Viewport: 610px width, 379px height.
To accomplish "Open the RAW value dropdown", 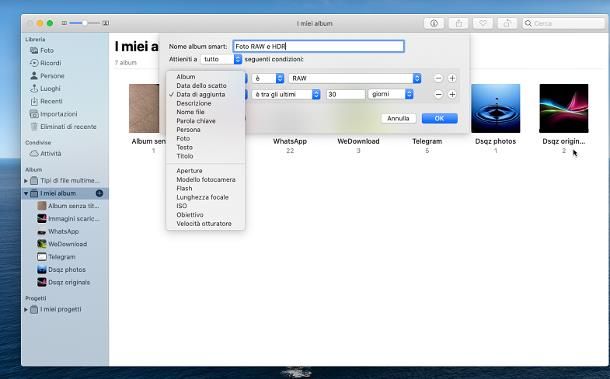I will (x=354, y=78).
